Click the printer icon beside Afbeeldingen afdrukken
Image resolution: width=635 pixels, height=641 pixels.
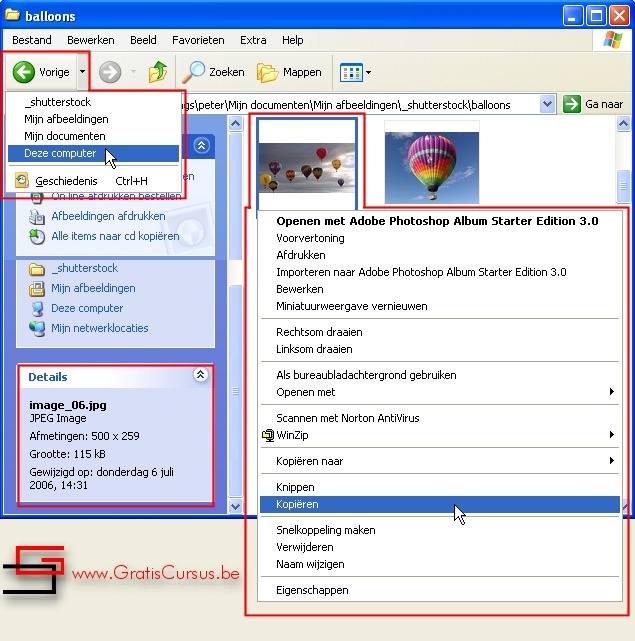click(37, 217)
